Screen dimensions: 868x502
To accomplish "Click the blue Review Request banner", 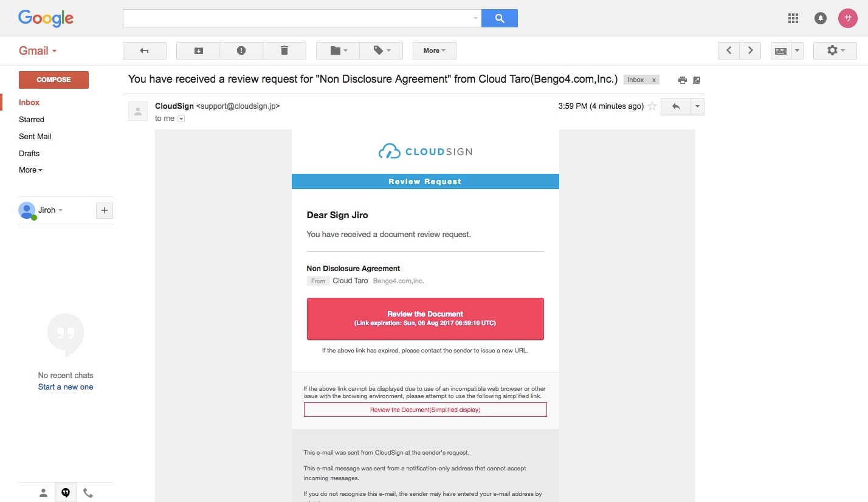I will (425, 181).
